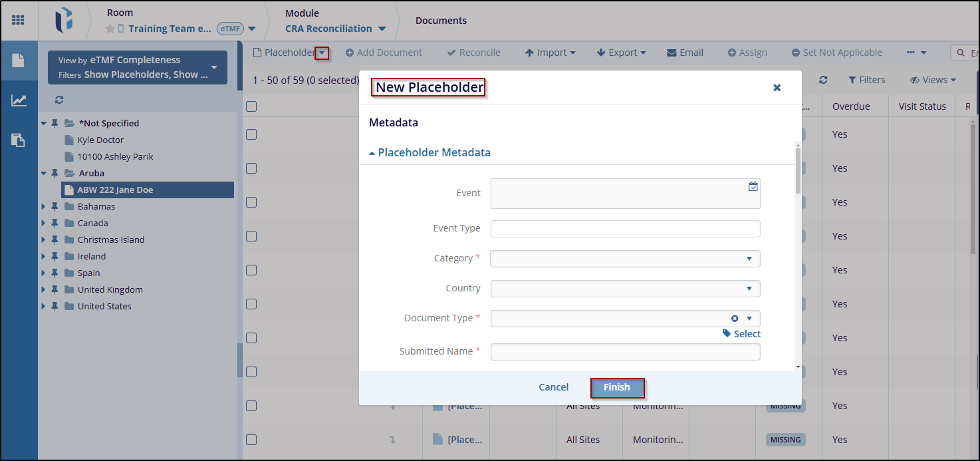This screenshot has width=980, height=461.
Task: Open the analytics chart icon in sidebar
Action: point(19,100)
